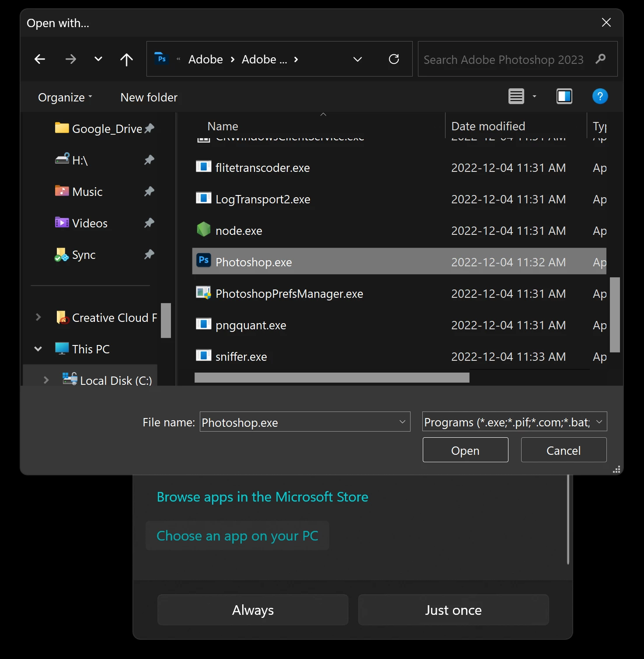
Task: Click the file list vertical scrollbar thumb
Action: [x=615, y=315]
